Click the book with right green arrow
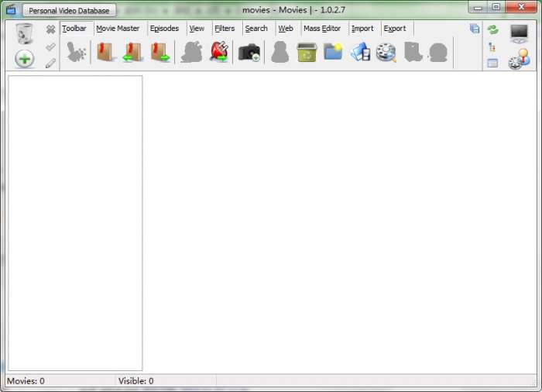 [160, 53]
